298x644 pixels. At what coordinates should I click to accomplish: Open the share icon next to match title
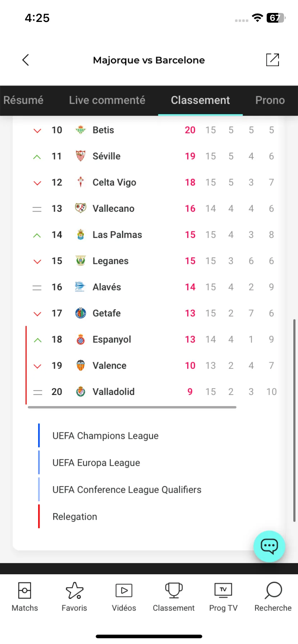(x=272, y=60)
